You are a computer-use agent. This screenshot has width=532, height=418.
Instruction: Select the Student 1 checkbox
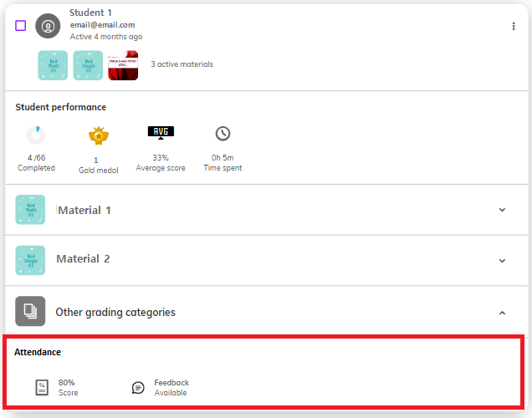click(x=21, y=26)
